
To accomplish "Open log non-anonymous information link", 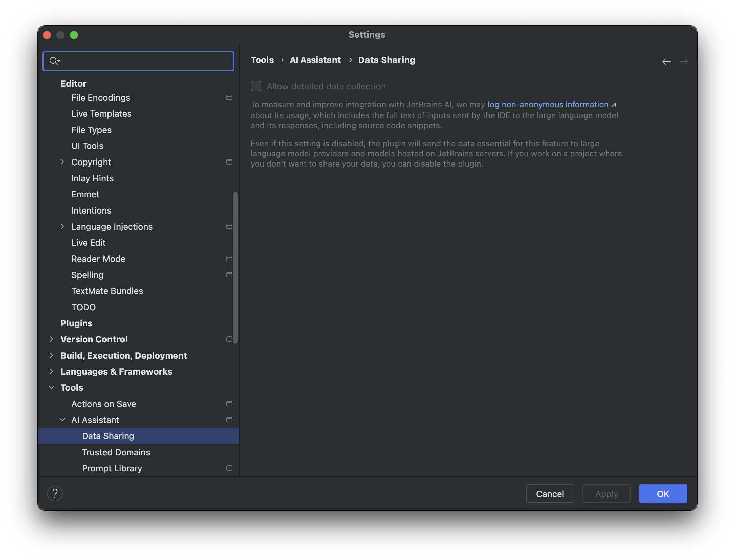I will click(548, 105).
